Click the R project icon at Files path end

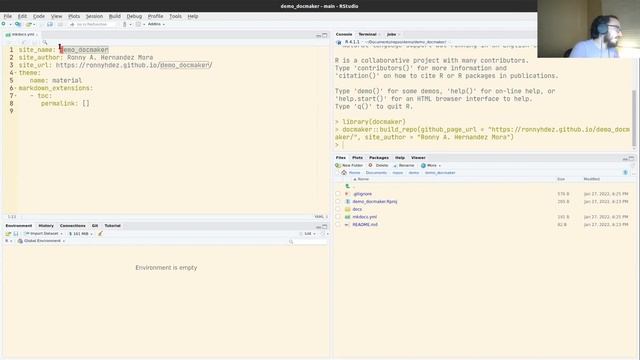[625, 173]
